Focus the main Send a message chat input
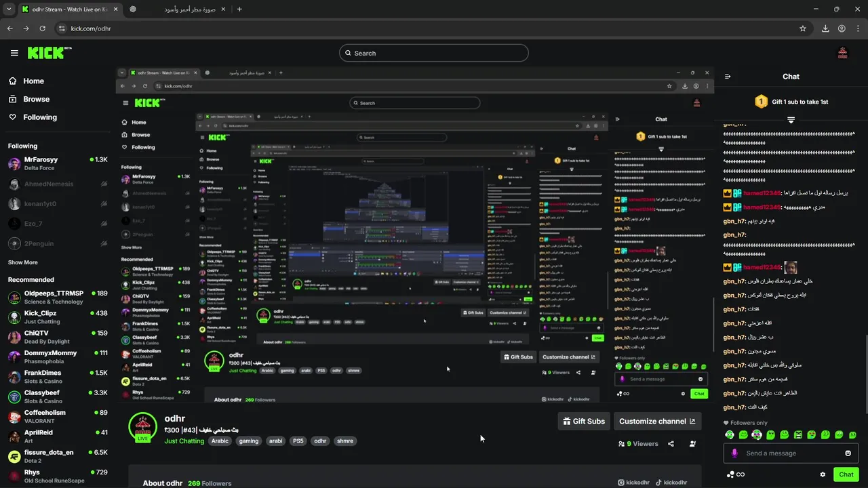The image size is (868, 488). (x=791, y=453)
